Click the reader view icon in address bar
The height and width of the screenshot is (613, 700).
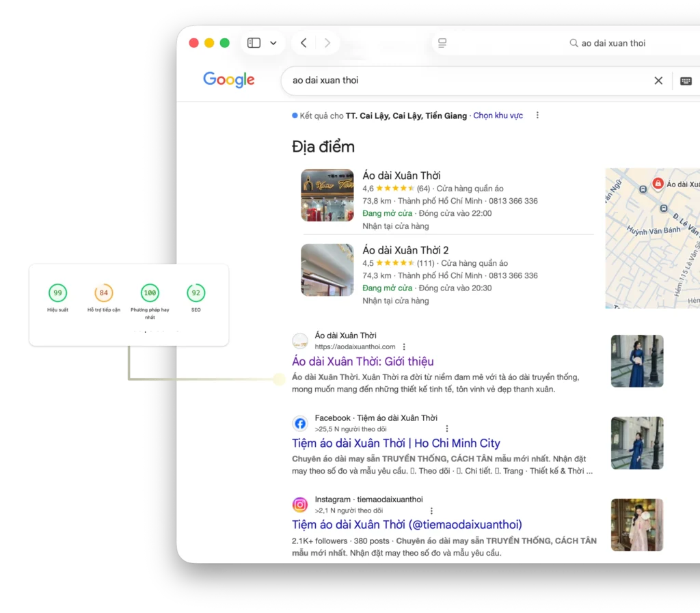(x=442, y=43)
